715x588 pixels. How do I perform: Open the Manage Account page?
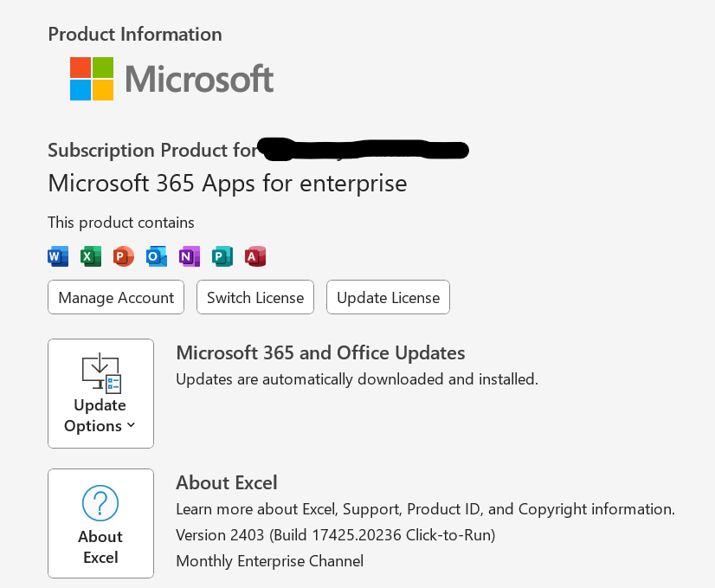click(115, 297)
